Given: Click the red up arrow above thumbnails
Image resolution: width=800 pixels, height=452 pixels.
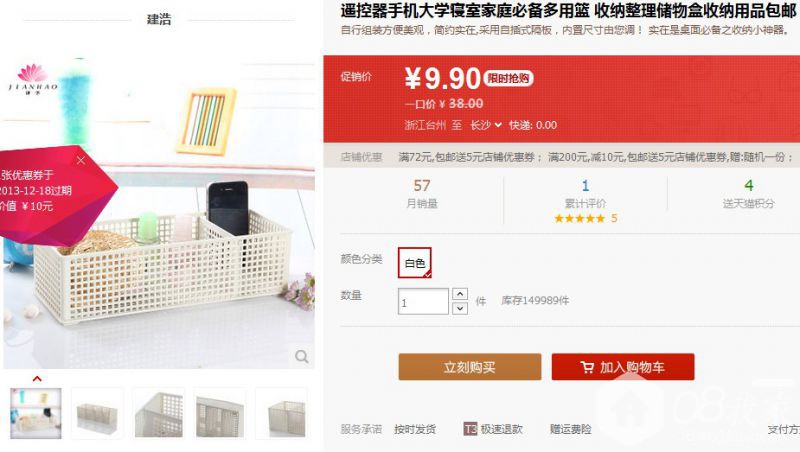Looking at the screenshot, I should 37,379.
